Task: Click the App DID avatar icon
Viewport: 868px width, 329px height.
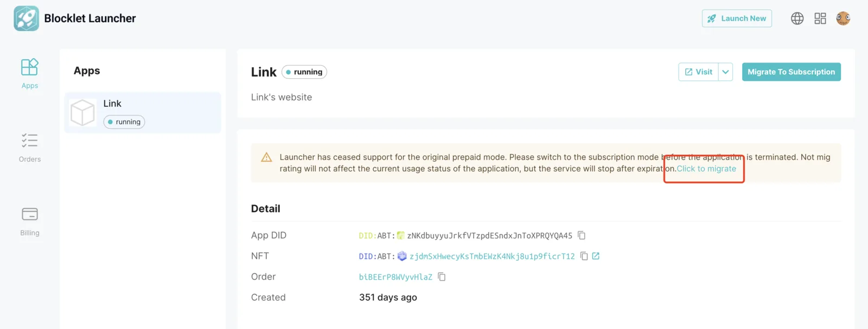Action: point(401,236)
